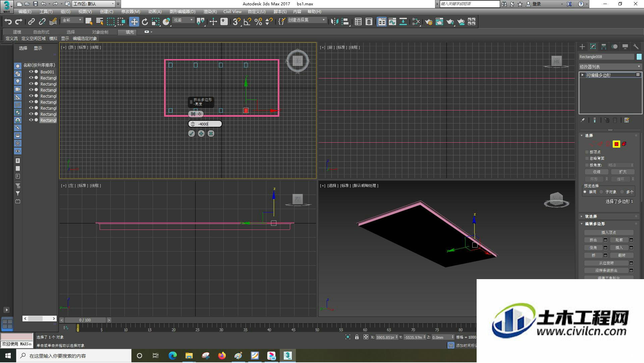This screenshot has width=644, height=363.
Task: Enable the 按角度 checkbox
Action: [587, 165]
